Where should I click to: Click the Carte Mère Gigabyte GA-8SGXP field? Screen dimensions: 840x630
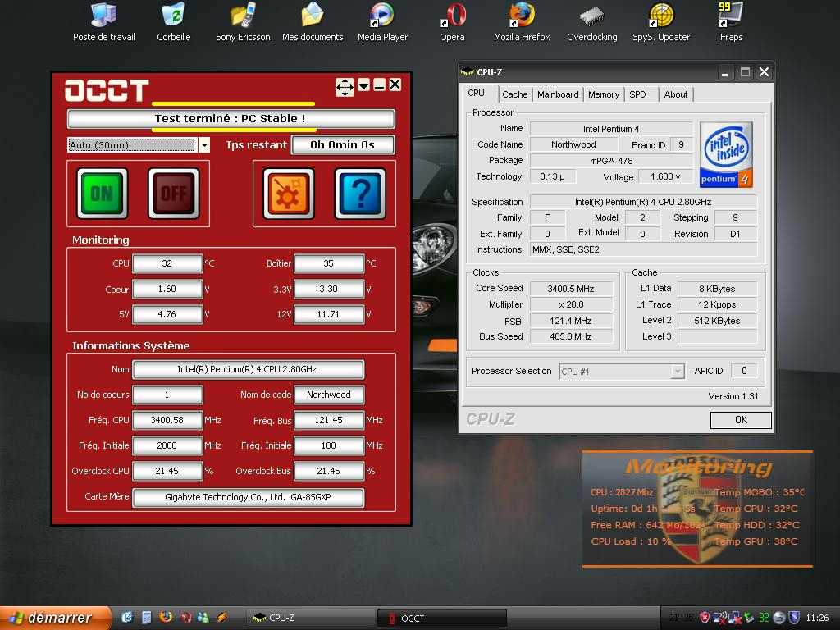[x=248, y=496]
